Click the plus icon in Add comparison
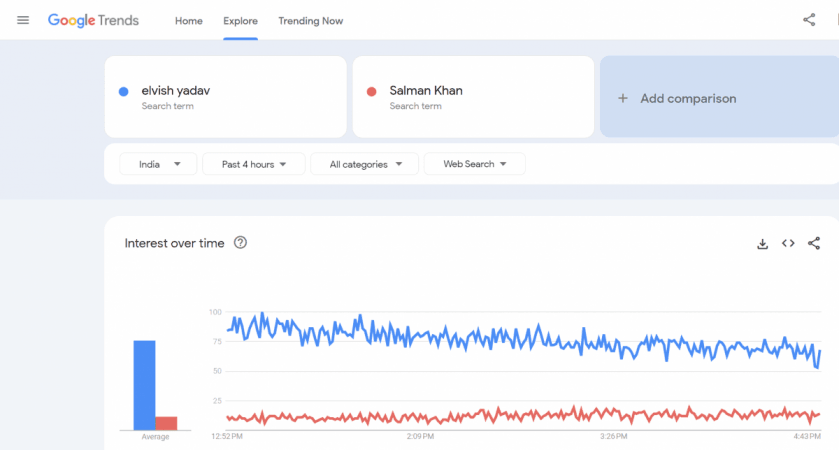The image size is (839, 450). click(623, 98)
